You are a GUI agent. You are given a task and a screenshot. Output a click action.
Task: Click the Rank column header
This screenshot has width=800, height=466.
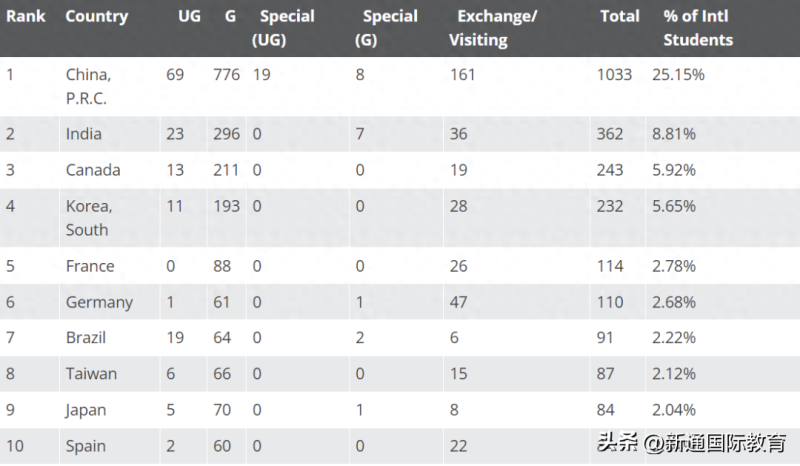tap(26, 17)
